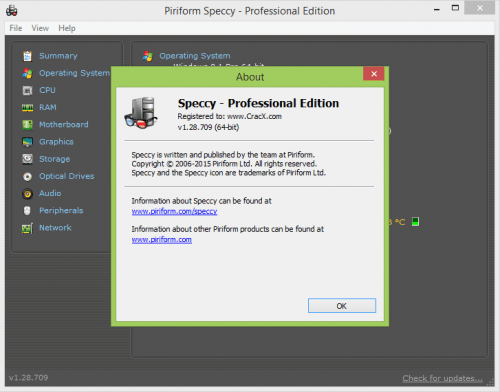
Task: View the Audio section
Action: pos(50,193)
